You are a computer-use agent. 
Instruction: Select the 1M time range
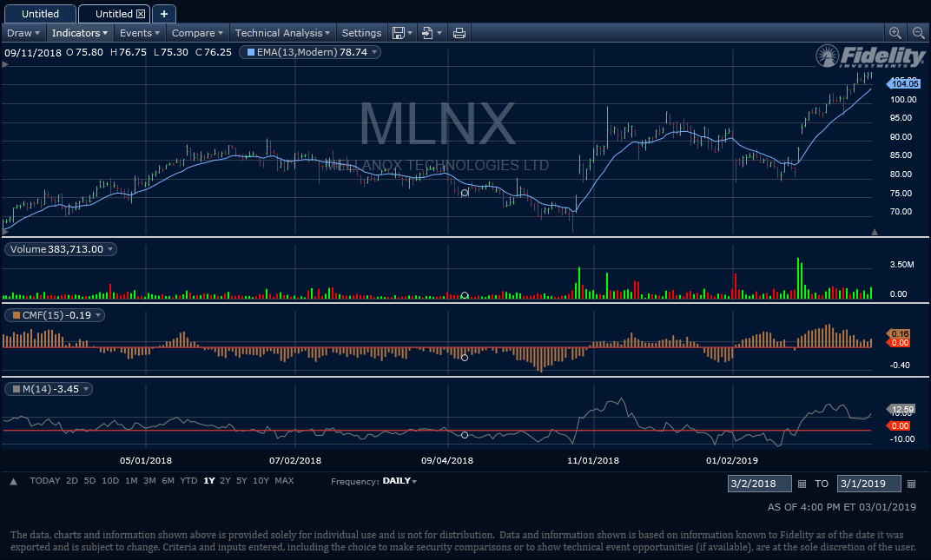click(x=131, y=481)
